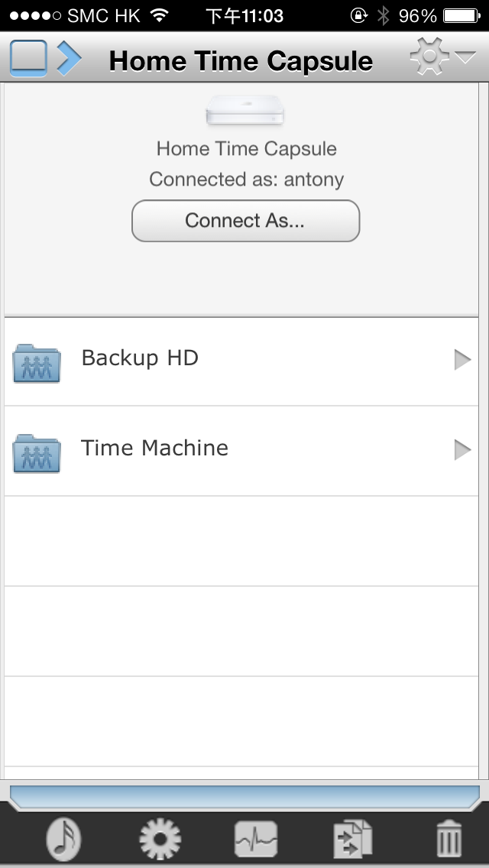
Task: Tap the Home Time Capsule title text
Action: point(241,60)
